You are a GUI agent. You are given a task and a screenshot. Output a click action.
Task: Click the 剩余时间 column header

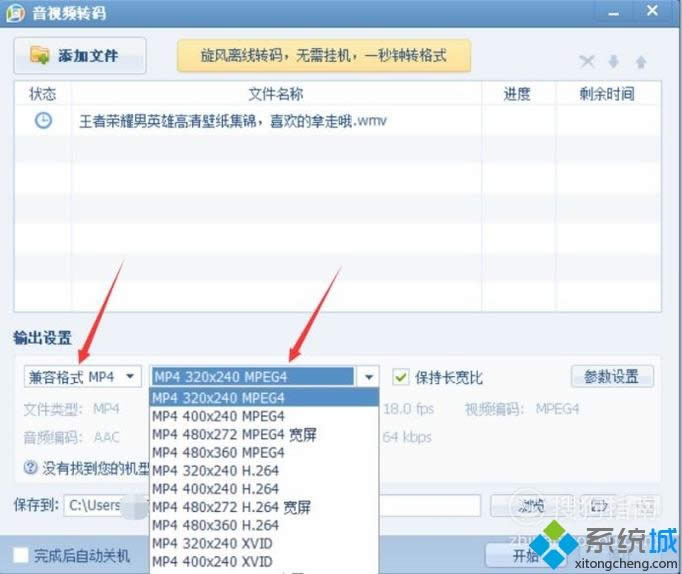tap(608, 93)
